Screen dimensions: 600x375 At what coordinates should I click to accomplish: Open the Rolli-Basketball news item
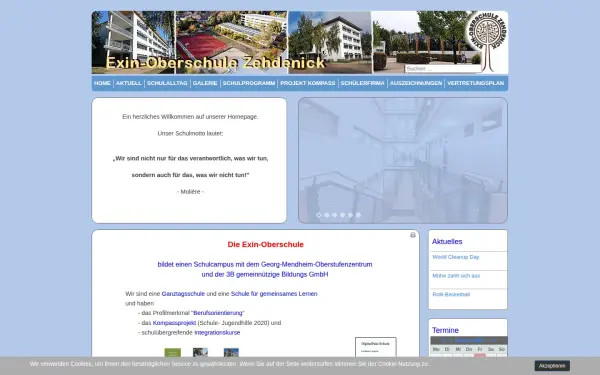451,294
